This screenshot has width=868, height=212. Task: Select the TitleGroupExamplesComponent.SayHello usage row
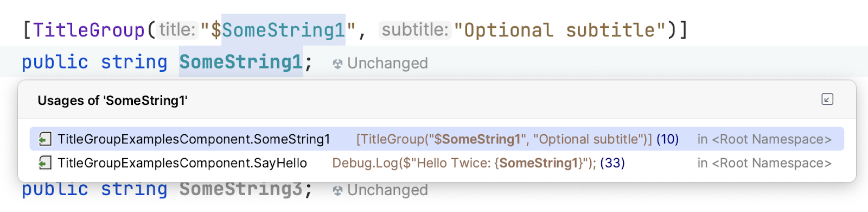click(437, 163)
